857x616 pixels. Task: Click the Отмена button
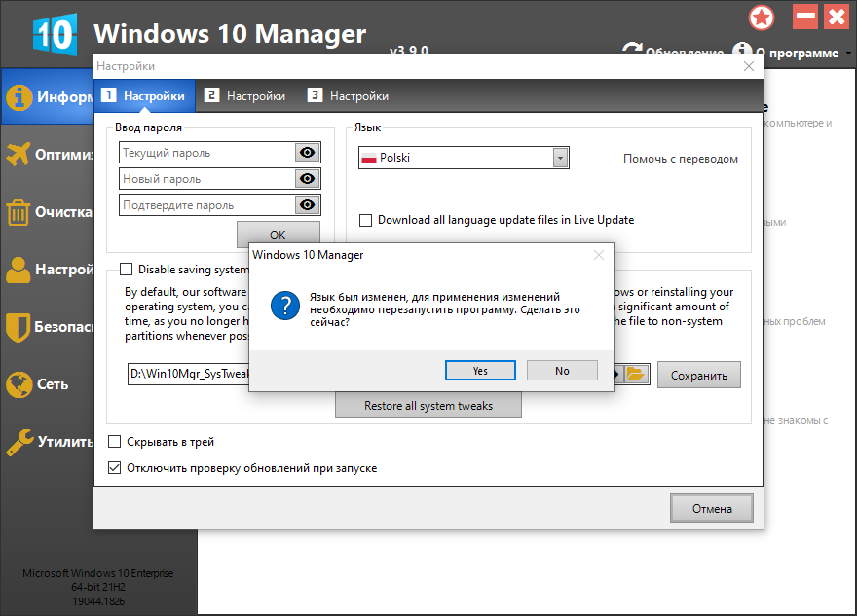[712, 508]
